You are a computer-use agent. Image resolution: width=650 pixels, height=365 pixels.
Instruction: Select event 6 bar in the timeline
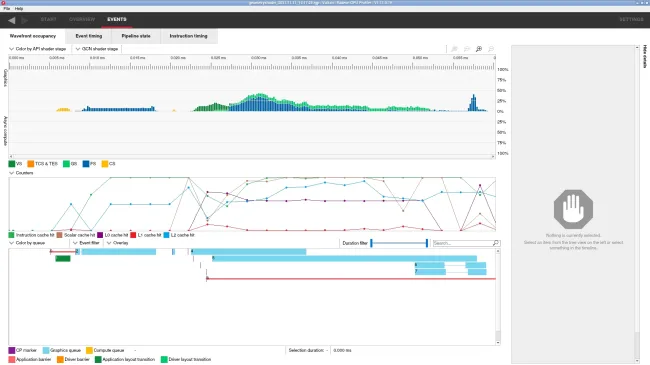click(429, 265)
